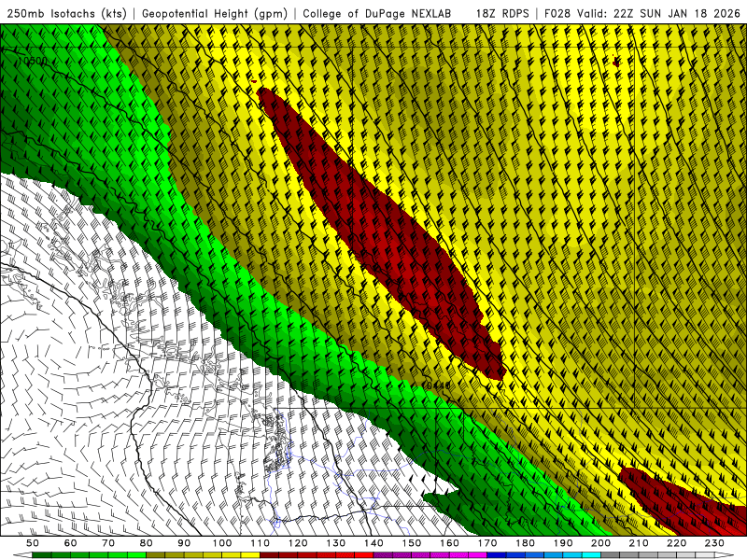Click the '10440' height contour label
Image resolution: width=747 pixels, height=560 pixels.
(437, 385)
